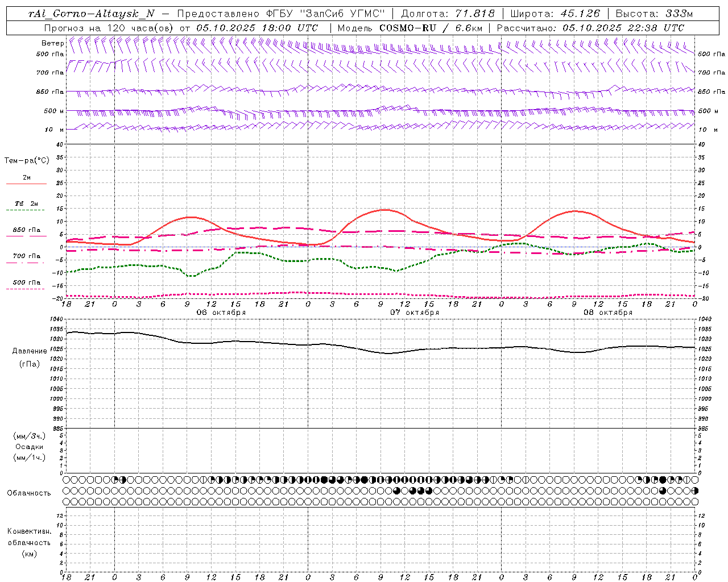Click the Ветер wind section label

pos(53,43)
